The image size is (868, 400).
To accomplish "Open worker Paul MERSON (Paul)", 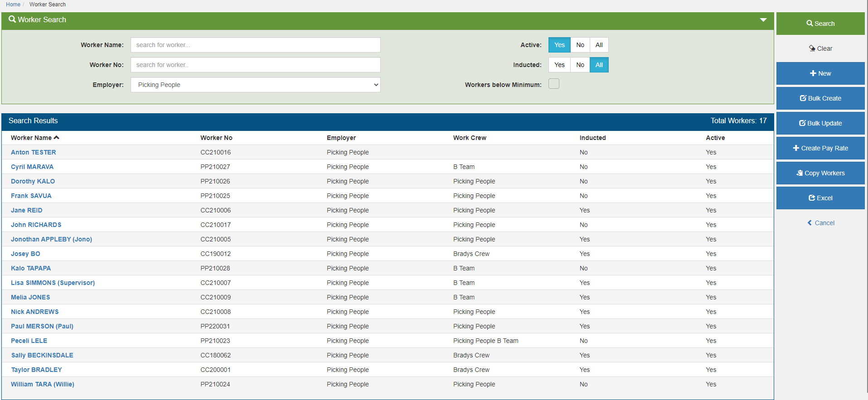I will pyautogui.click(x=42, y=326).
